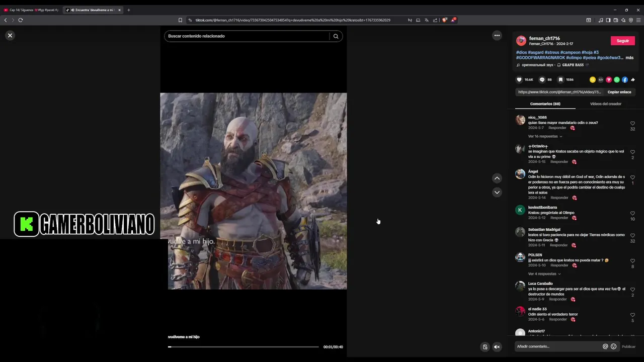The image size is (644, 362).
Task: Share video via Facebook icon
Action: [x=625, y=79]
